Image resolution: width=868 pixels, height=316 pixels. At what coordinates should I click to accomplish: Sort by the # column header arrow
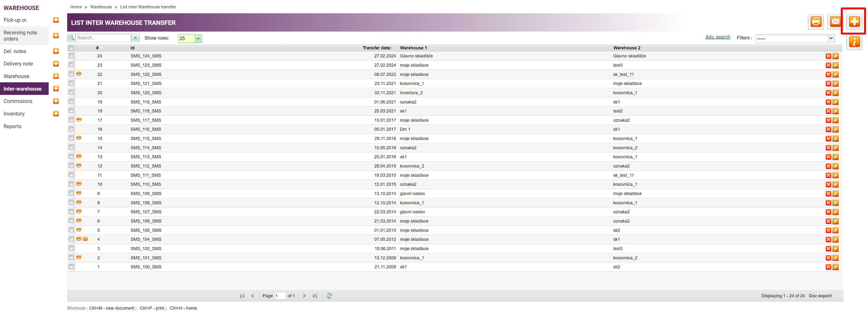[101, 48]
